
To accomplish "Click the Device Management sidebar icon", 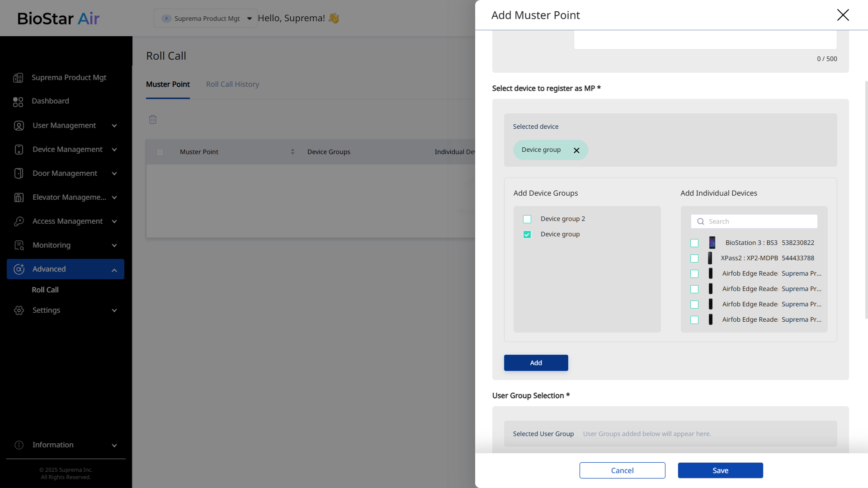I will (x=19, y=150).
